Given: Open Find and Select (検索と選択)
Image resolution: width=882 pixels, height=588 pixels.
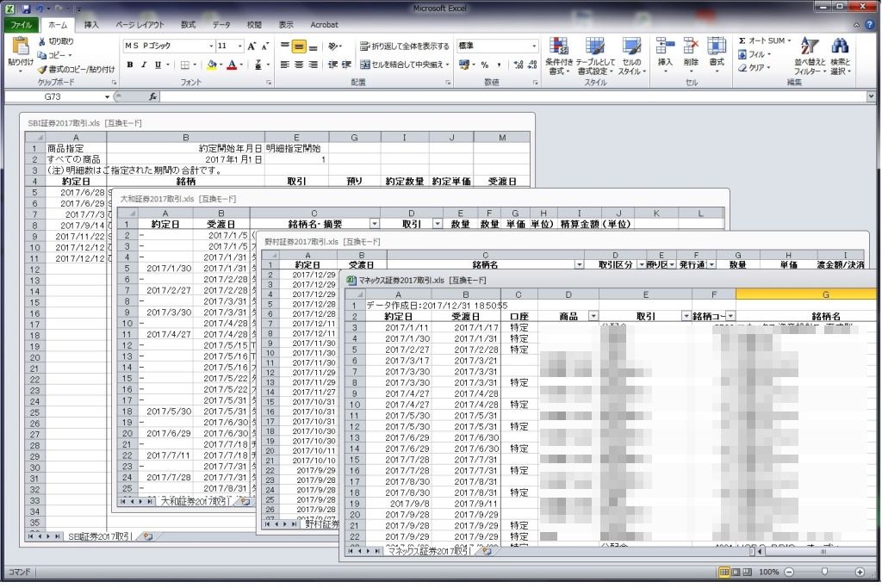Looking at the screenshot, I should 841,56.
